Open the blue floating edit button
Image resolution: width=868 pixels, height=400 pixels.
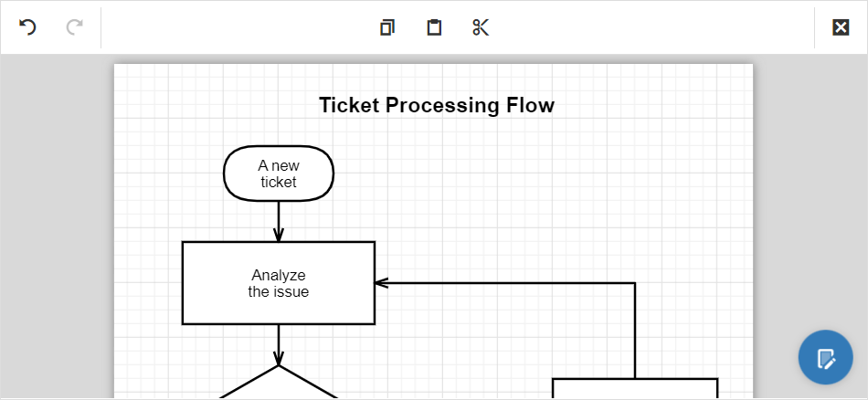pos(825,357)
